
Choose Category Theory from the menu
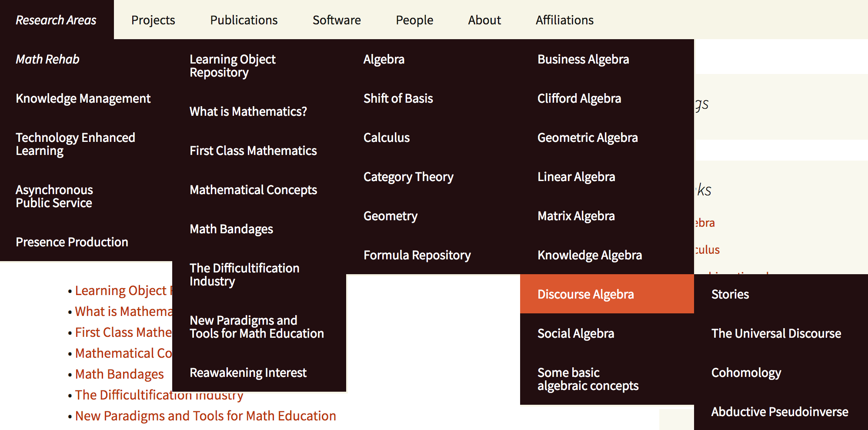pyautogui.click(x=408, y=177)
